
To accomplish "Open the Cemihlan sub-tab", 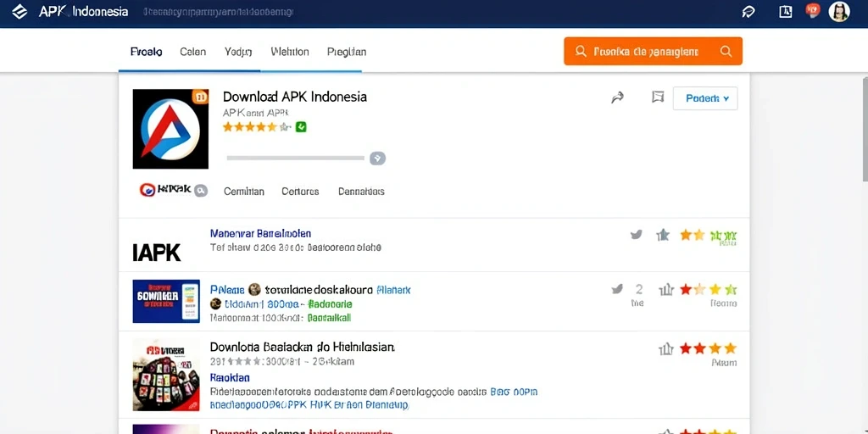I will [243, 192].
